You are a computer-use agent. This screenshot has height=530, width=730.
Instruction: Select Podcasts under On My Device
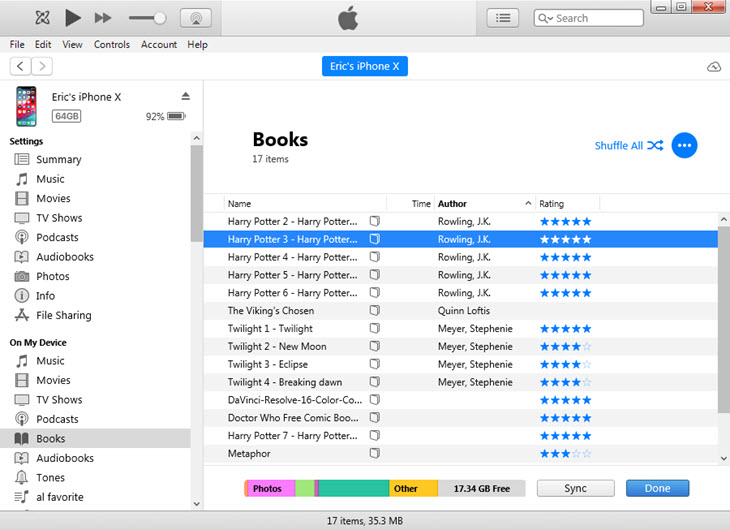[x=57, y=419]
